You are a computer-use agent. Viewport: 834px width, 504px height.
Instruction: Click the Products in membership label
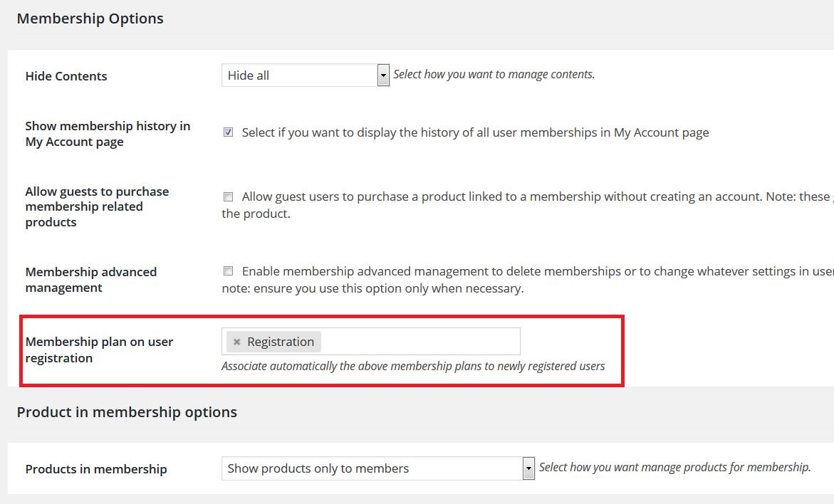coord(96,469)
